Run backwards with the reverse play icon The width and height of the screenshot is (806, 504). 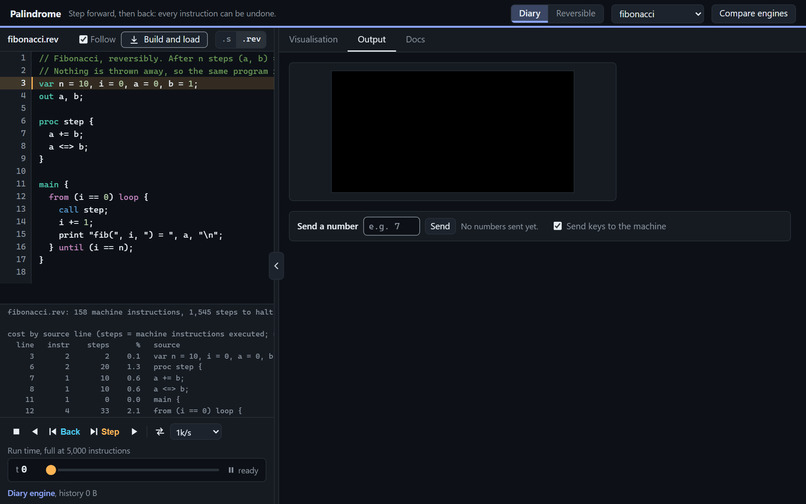[34, 431]
